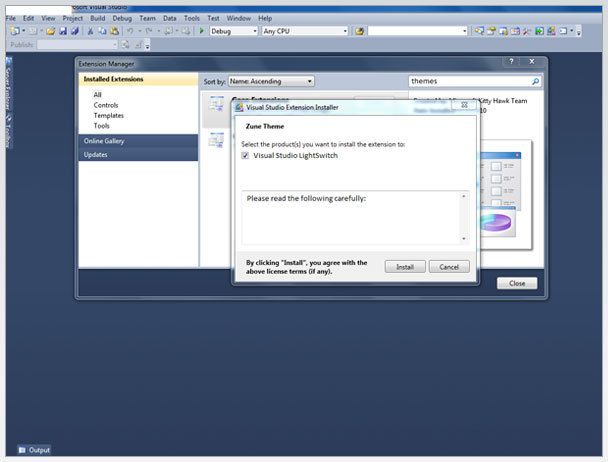The height and width of the screenshot is (462, 608).
Task: Open the Build menu
Action: pos(98,18)
